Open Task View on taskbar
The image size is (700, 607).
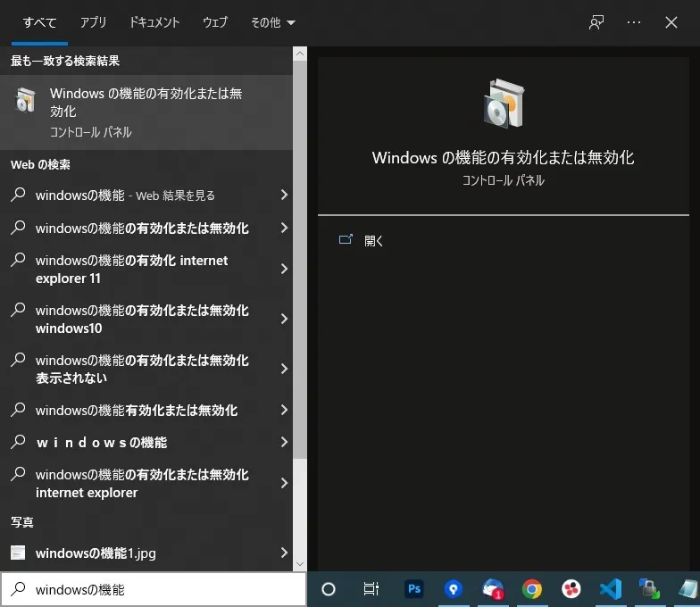(371, 589)
